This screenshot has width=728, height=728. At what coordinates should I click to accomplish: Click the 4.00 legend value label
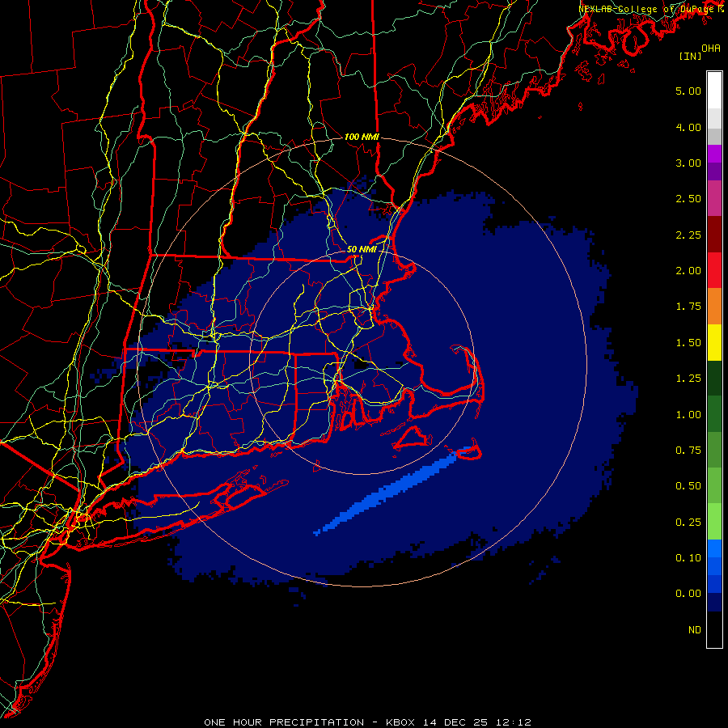pos(688,127)
